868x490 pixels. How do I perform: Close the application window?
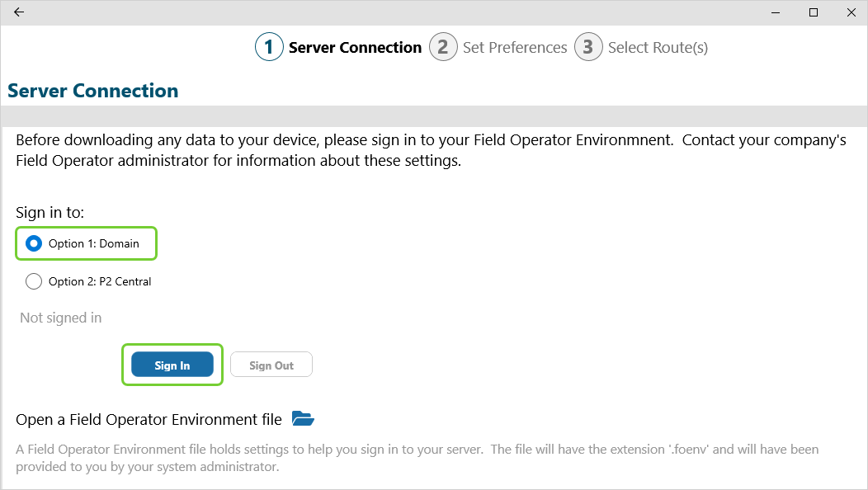851,12
